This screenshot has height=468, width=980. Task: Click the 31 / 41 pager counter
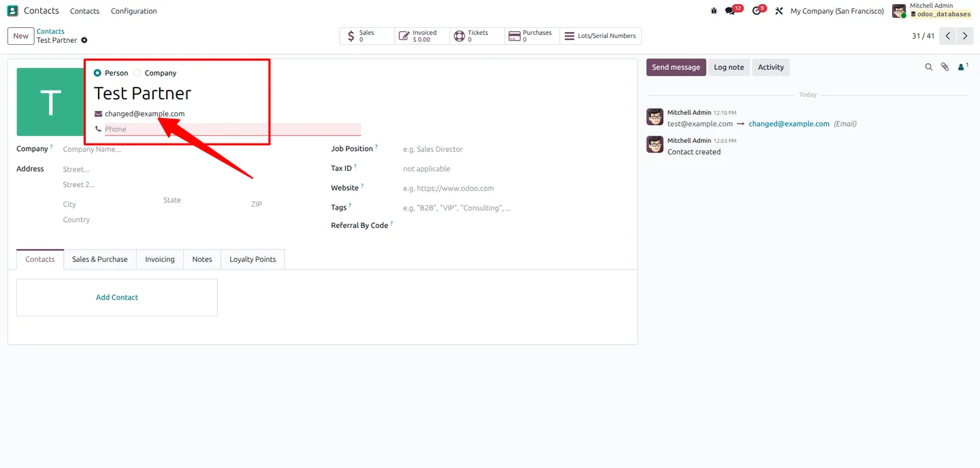point(923,36)
